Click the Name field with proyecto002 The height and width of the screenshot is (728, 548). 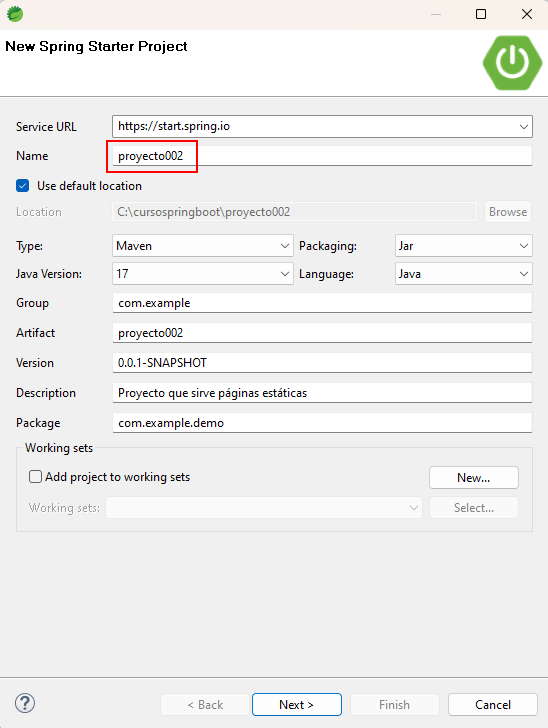point(322,156)
